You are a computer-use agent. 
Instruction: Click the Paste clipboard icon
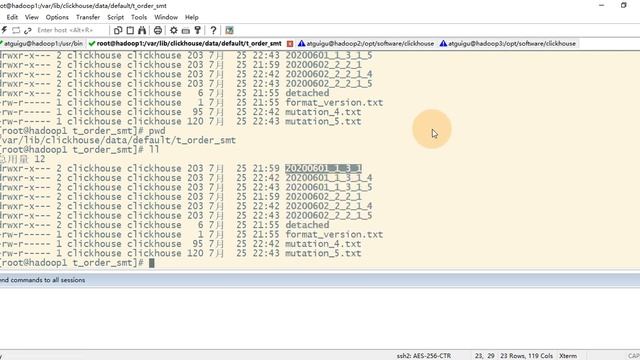[130, 30]
